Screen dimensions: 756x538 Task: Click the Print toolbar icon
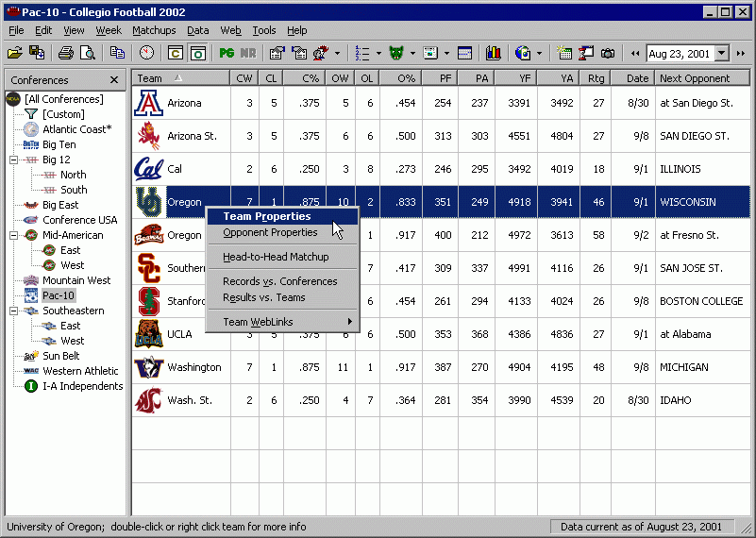pyautogui.click(x=65, y=53)
